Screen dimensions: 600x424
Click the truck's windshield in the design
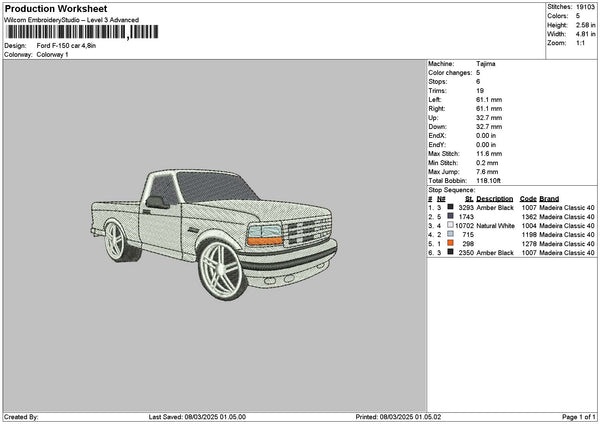(215, 186)
